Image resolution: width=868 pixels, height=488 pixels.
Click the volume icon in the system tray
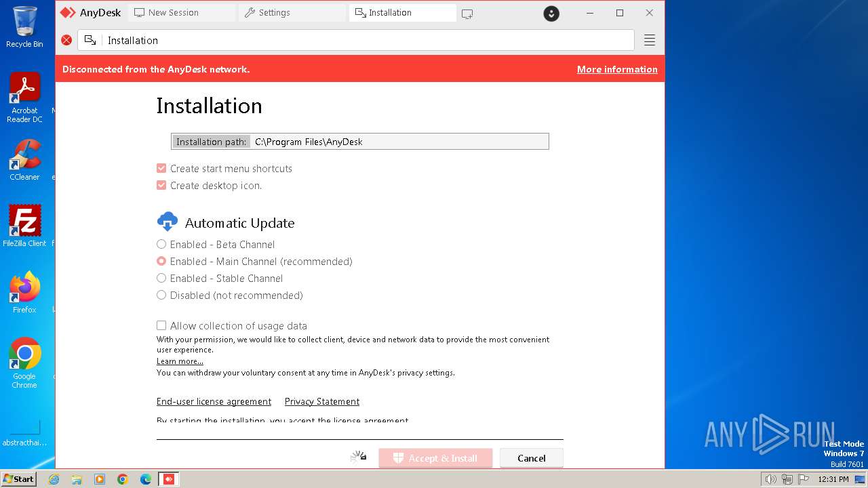770,479
